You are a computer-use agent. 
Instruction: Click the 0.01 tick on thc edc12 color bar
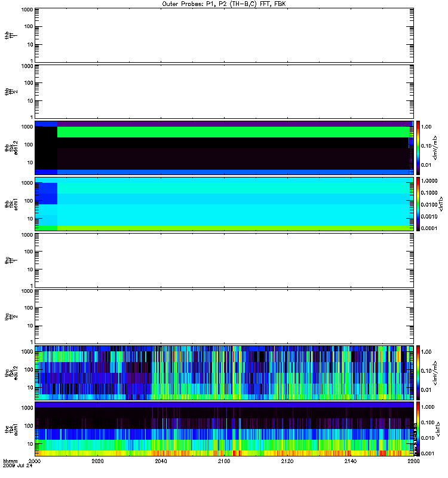click(x=426, y=390)
